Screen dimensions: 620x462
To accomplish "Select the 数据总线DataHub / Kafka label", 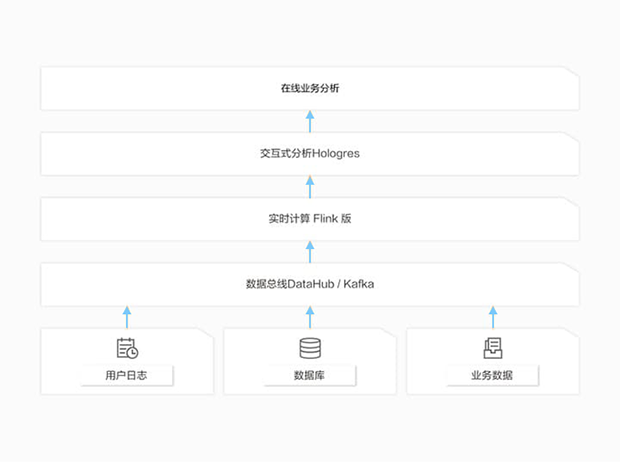I will click(x=310, y=284).
